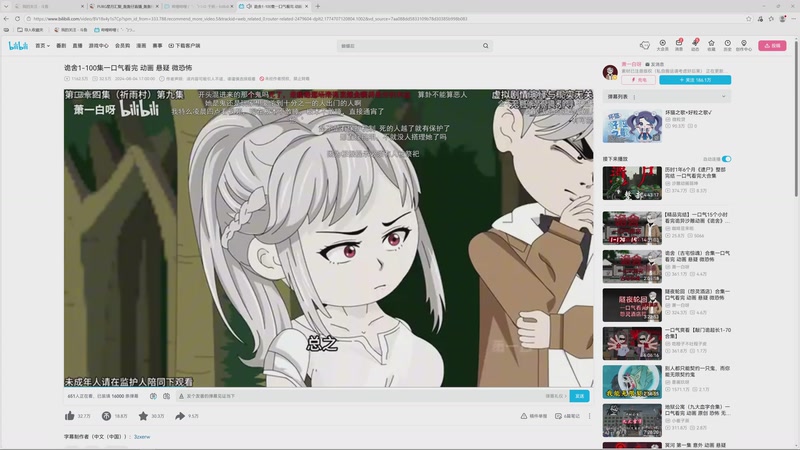
Task: Switch to the first browser tab
Action: click(x=47, y=7)
